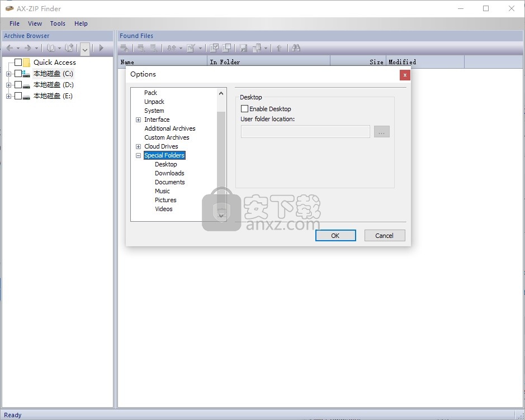The height and width of the screenshot is (420, 525).
Task: Click Cancel in the Options dialog
Action: click(385, 236)
